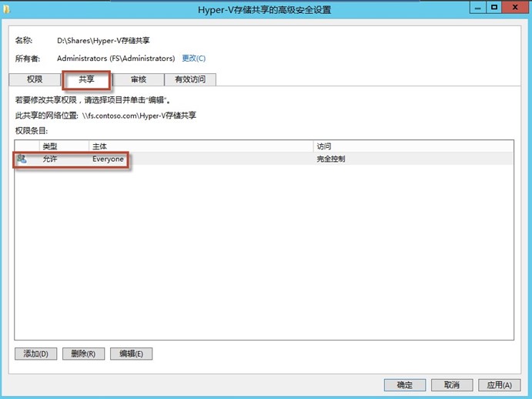Open the 审核 tab
This screenshot has height=399, width=532.
pos(139,79)
